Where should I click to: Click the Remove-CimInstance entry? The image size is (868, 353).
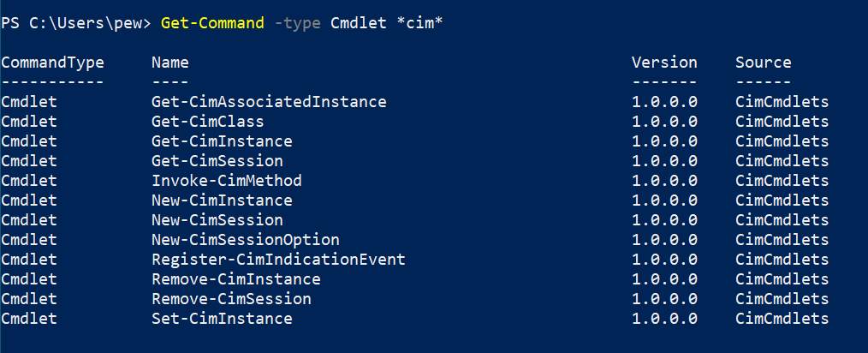[235, 279]
